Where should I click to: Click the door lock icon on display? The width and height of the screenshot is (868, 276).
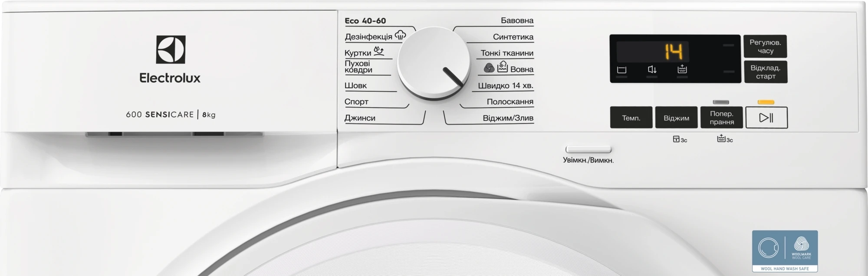tap(621, 70)
